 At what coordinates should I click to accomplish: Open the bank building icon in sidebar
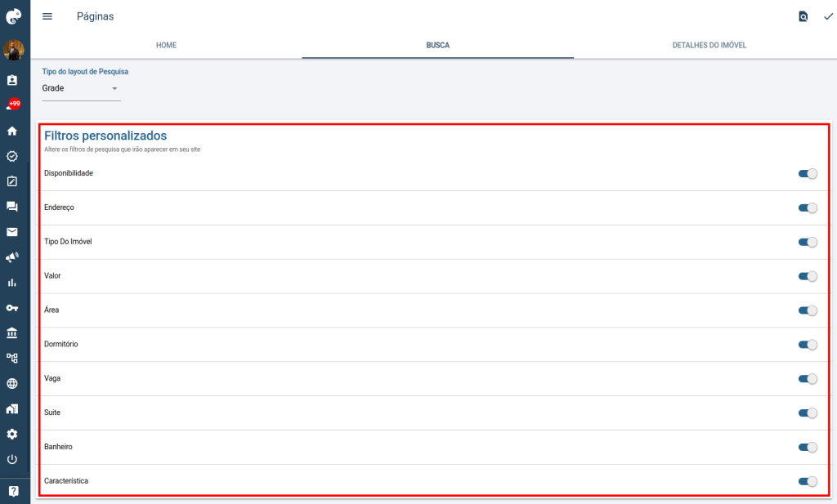point(12,332)
